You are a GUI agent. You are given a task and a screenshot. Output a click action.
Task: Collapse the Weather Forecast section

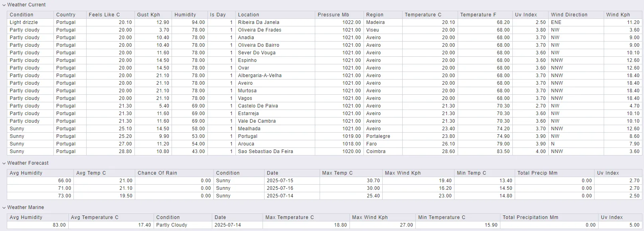4,163
